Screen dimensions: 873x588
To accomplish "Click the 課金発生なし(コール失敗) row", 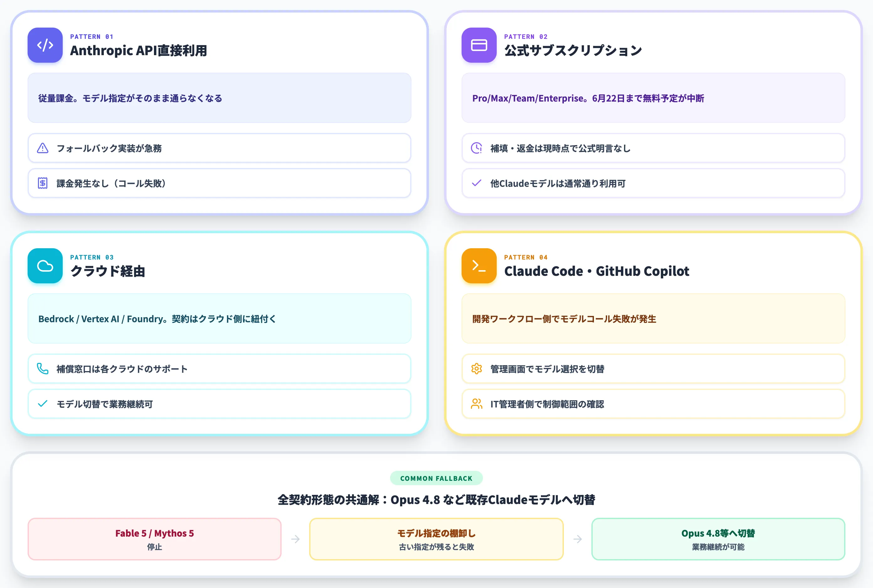I will tap(220, 183).
